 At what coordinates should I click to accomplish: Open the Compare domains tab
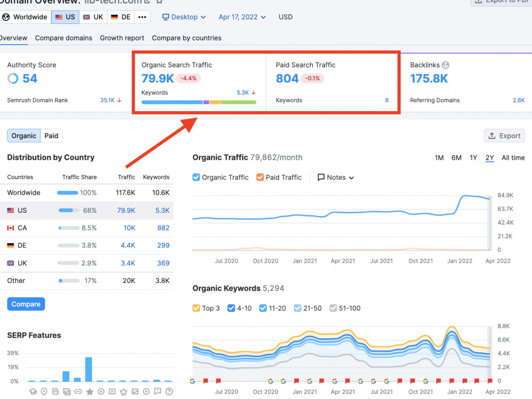(x=63, y=38)
